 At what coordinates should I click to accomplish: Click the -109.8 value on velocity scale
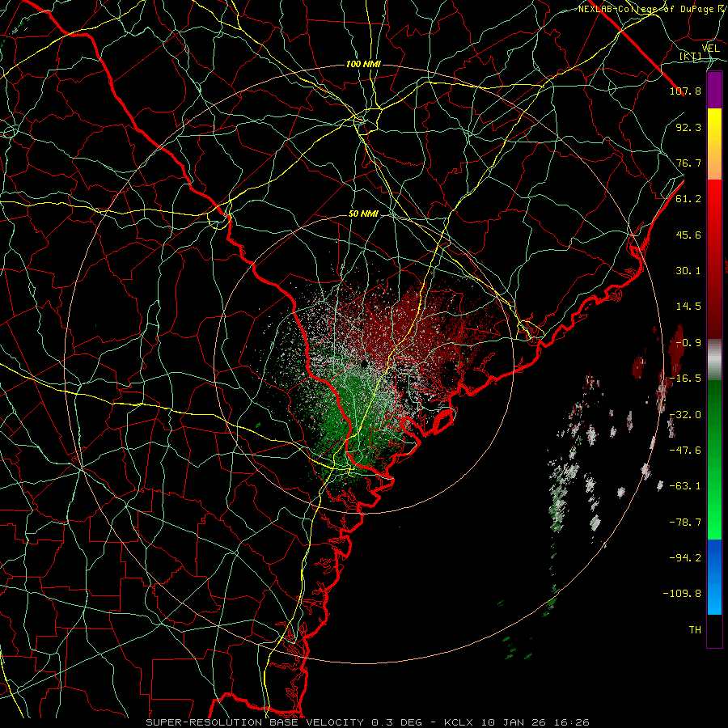pyautogui.click(x=682, y=594)
